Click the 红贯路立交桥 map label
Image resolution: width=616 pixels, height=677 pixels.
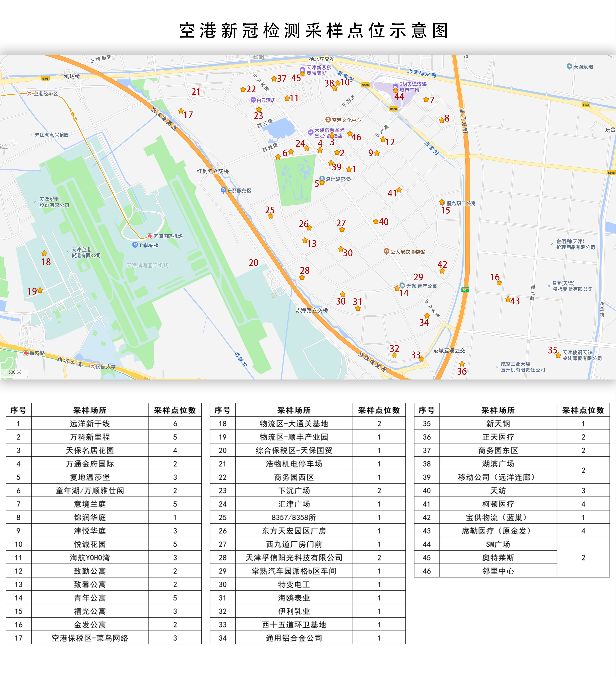tap(213, 171)
